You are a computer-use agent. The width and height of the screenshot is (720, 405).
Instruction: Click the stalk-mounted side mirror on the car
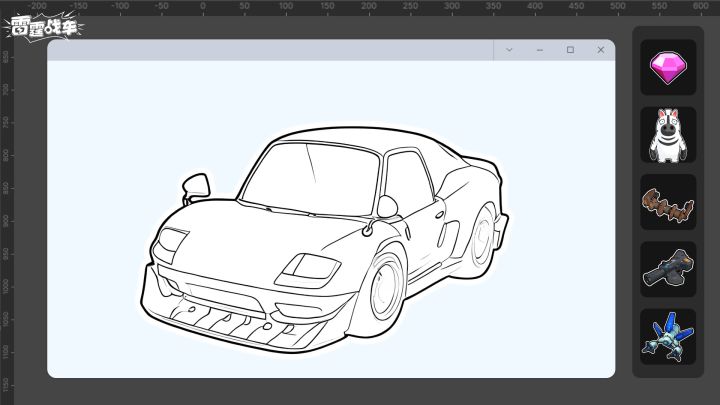[x=194, y=185]
